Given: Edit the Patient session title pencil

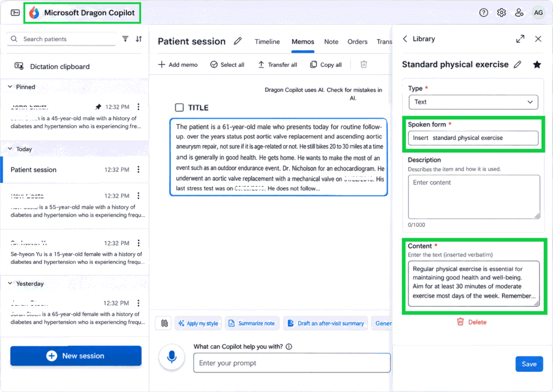Looking at the screenshot, I should 238,41.
